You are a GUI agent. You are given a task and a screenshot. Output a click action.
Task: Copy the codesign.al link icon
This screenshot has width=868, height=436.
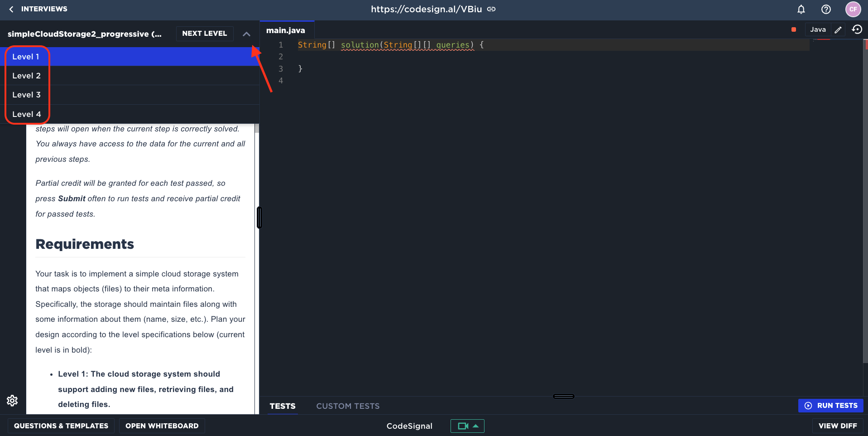coord(491,9)
